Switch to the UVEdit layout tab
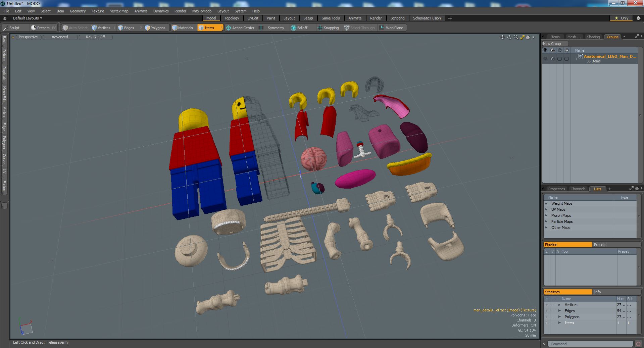This screenshot has height=348, width=644. coord(253,18)
